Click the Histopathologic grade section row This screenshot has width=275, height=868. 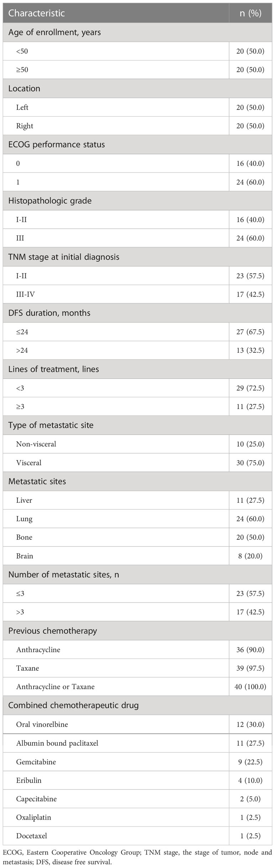pyautogui.click(x=137, y=201)
